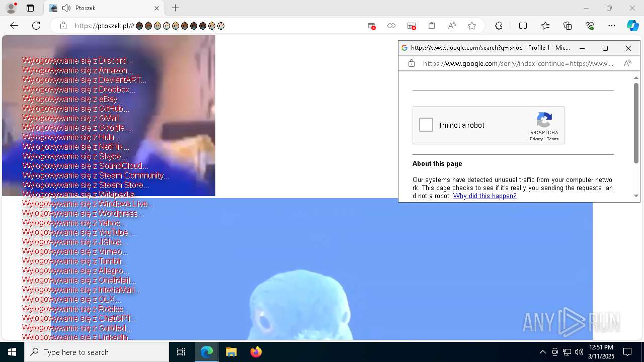Click 'Wylogowywanie się z NetFlix...' text
The width and height of the screenshot is (644, 362).
(x=75, y=147)
